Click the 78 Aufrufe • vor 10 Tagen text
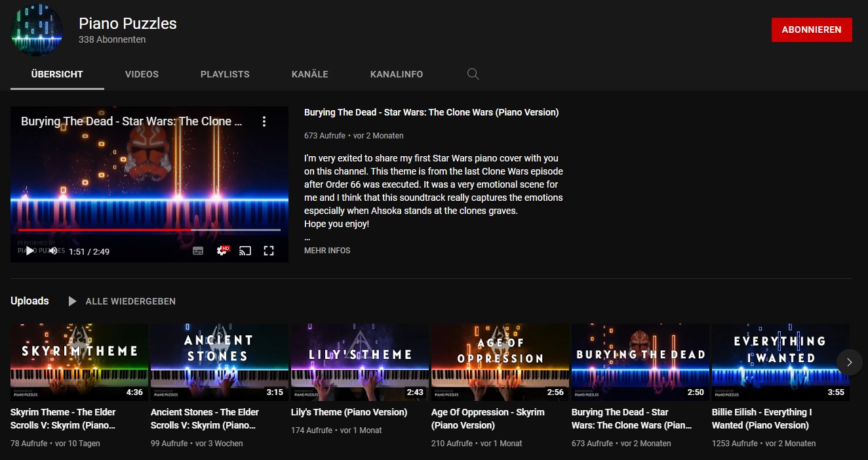The width and height of the screenshot is (868, 460). coord(55,444)
